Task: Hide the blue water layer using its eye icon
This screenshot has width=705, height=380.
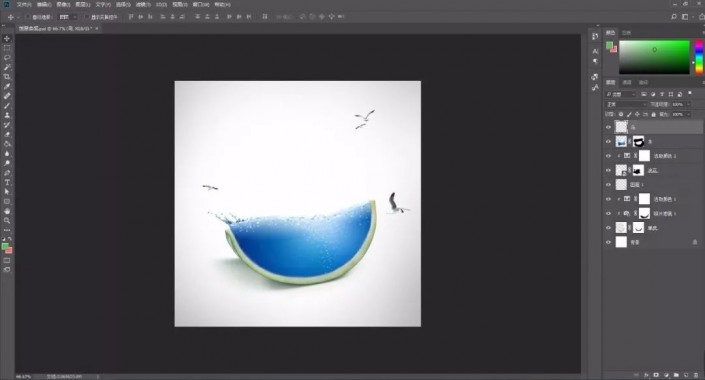Action: (x=608, y=142)
